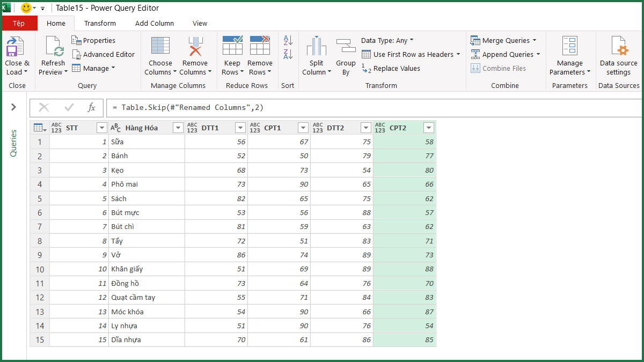Click Merge Queries
Viewport: 644px width, 362px height.
(503, 40)
